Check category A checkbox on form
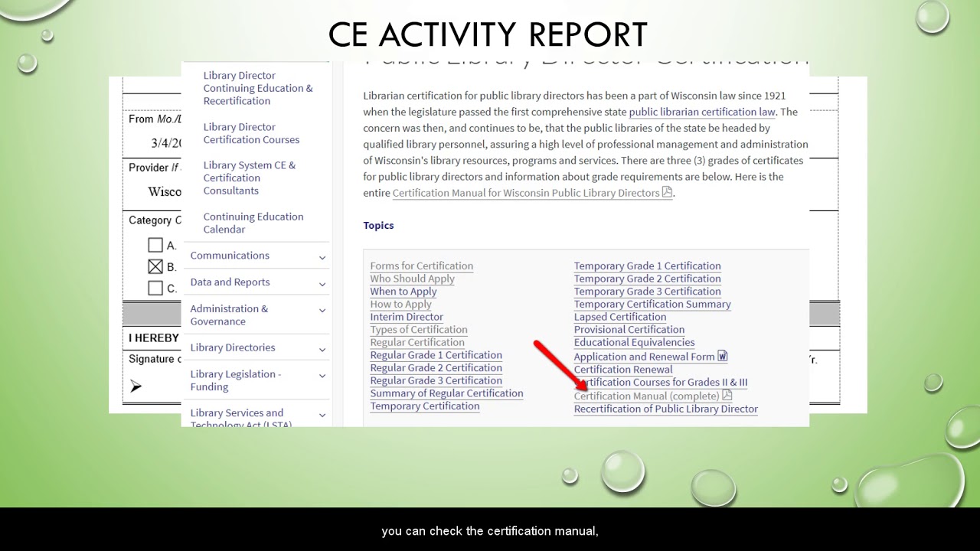This screenshot has height=551, width=980. 155,245
